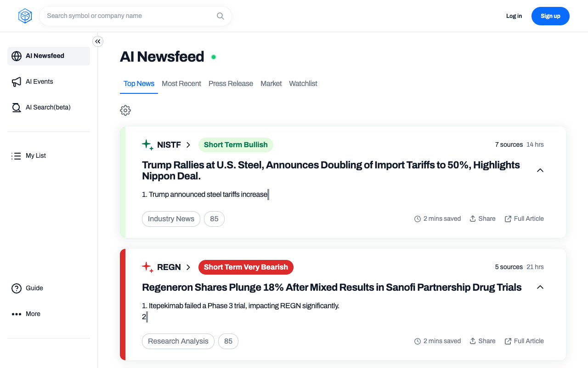Open AI Events in the sidebar
Image resolution: width=588 pixels, height=368 pixels.
[49, 82]
